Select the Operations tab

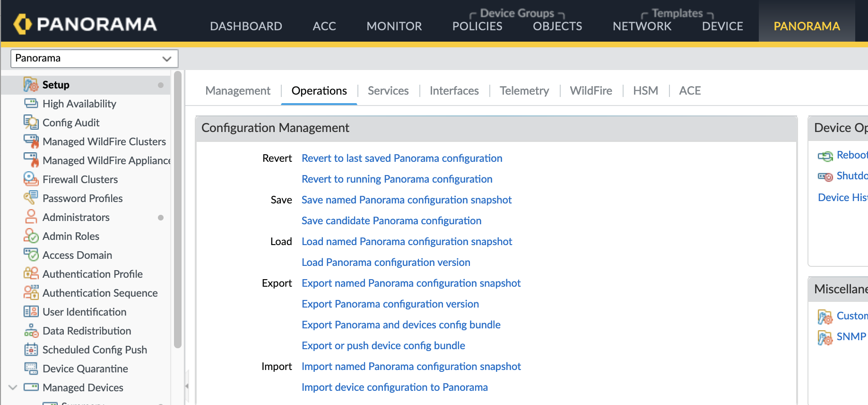tap(319, 90)
